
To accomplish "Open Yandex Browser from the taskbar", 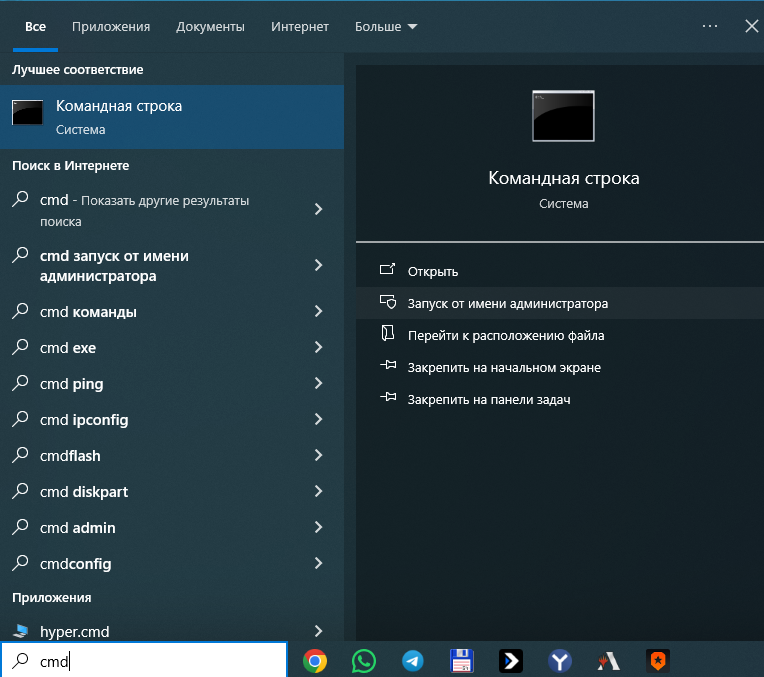I will 560,660.
